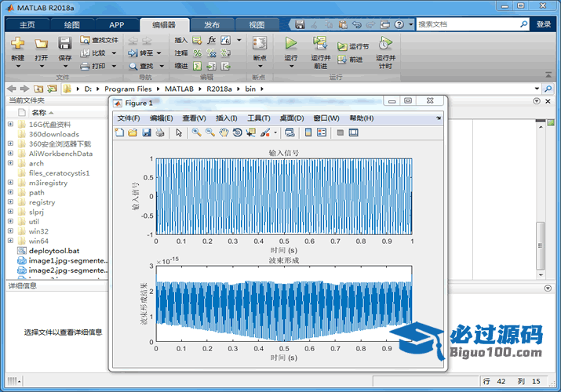Toggle Figure 1 data cursor tool
Image resolution: width=561 pixels, height=392 pixels.
click(x=251, y=132)
